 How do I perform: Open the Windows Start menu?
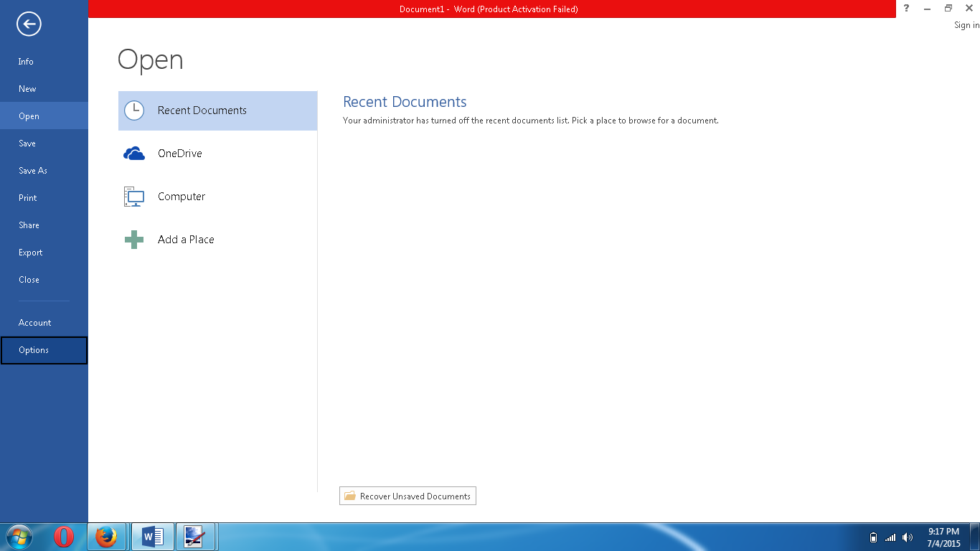click(x=18, y=537)
